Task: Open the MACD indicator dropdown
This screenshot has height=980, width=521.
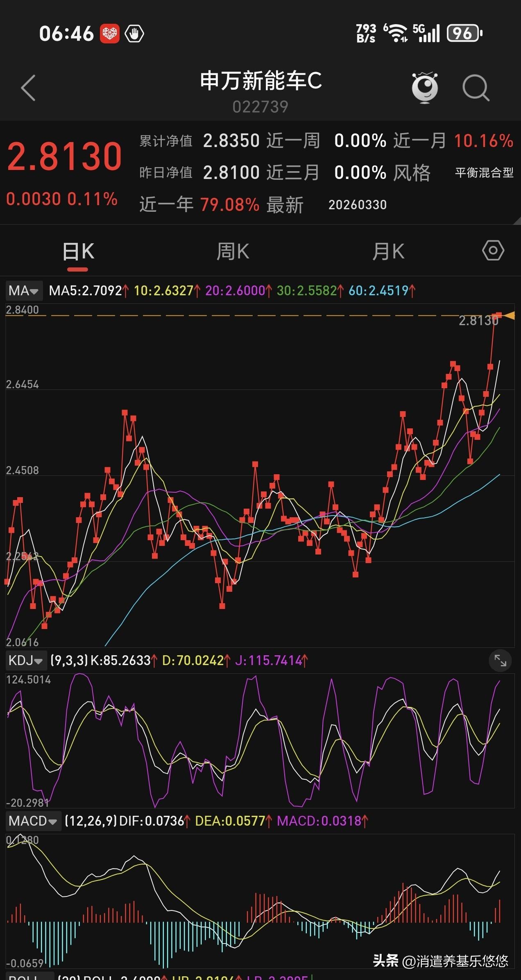Action: [x=33, y=821]
